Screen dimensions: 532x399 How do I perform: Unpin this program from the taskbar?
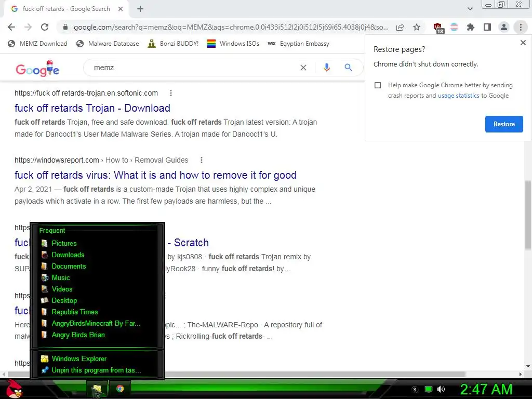[96, 370]
